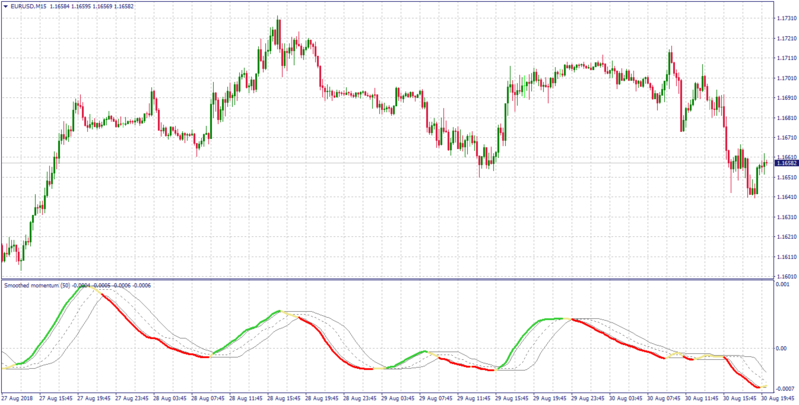Click the 28 Aug 19:45 time label
The height and width of the screenshot is (405, 799).
323,399
